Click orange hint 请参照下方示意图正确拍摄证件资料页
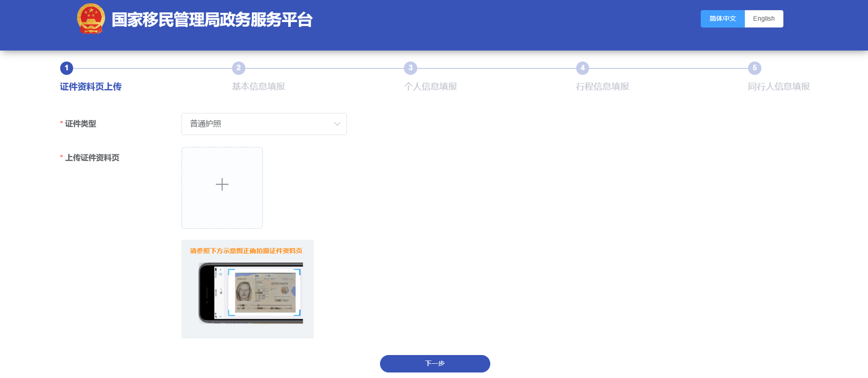This screenshot has width=868, height=378. 246,251
